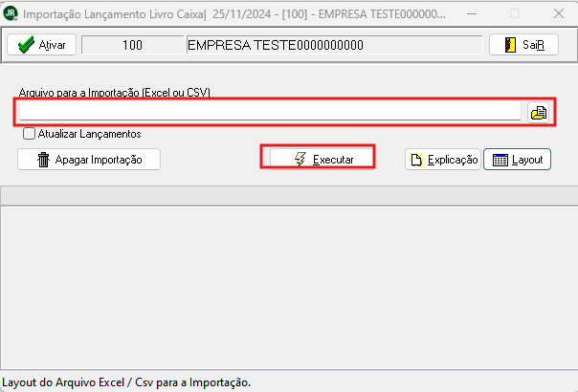This screenshot has width=578, height=392.
Task: Click the Ativar button with green checkmark
Action: [x=41, y=45]
